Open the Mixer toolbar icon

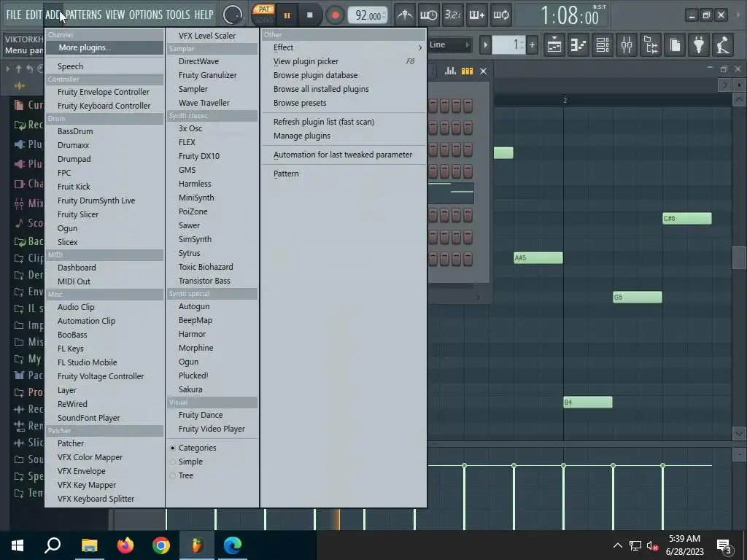[627, 45]
